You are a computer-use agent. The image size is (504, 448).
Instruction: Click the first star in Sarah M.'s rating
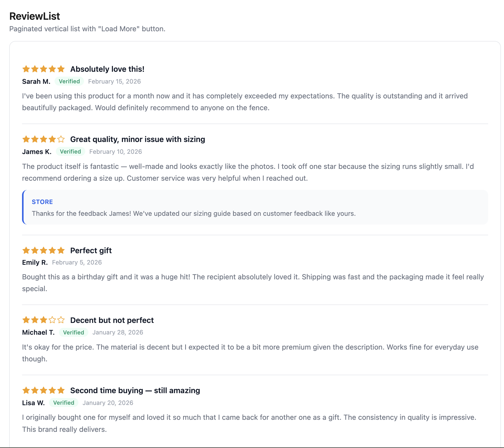coord(27,69)
